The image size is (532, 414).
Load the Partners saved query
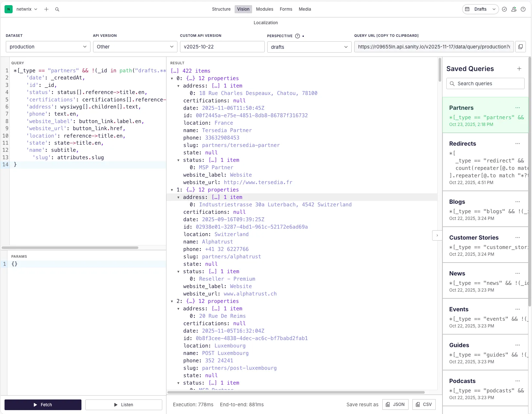click(x=485, y=115)
